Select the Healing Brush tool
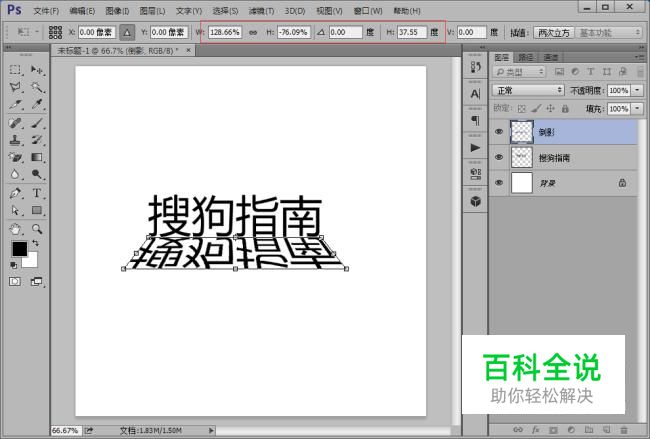650x439 pixels. pyautogui.click(x=15, y=123)
